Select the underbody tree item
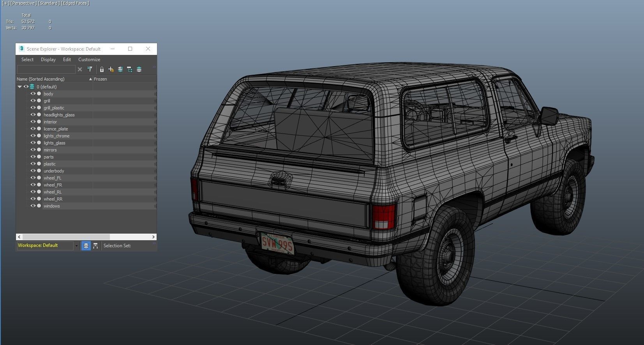The image size is (644, 345). (54, 171)
